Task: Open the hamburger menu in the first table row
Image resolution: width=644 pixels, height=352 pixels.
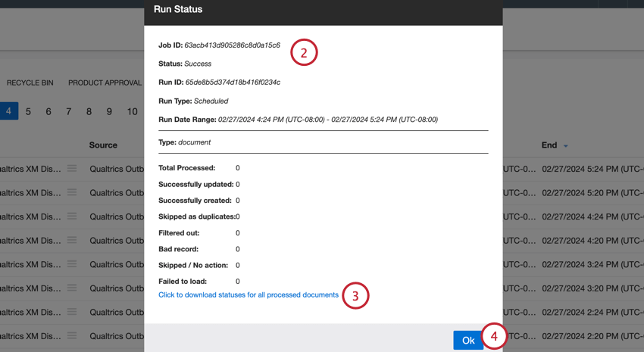Action: pos(72,169)
